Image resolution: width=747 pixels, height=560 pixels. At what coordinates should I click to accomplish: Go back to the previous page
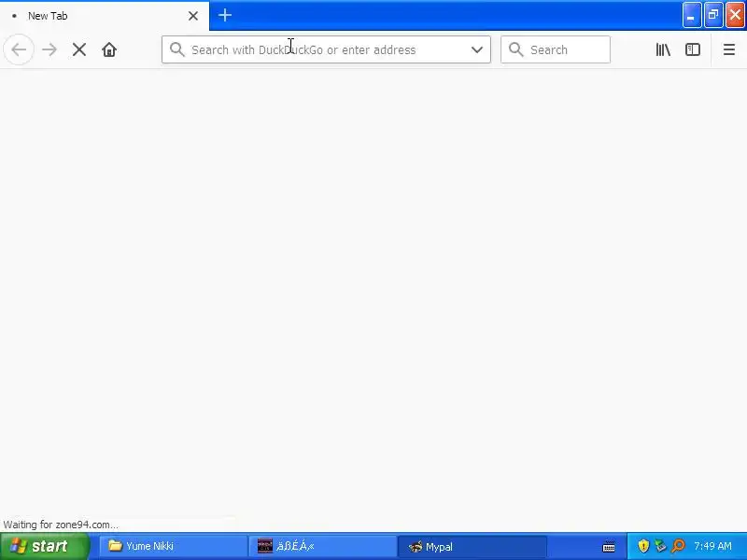tap(19, 49)
